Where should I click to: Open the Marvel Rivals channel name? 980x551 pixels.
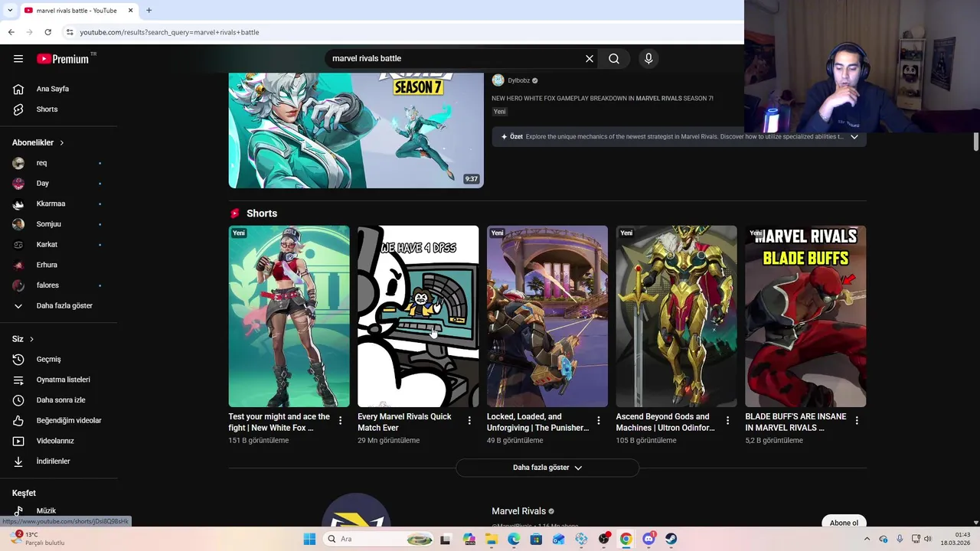(518, 511)
